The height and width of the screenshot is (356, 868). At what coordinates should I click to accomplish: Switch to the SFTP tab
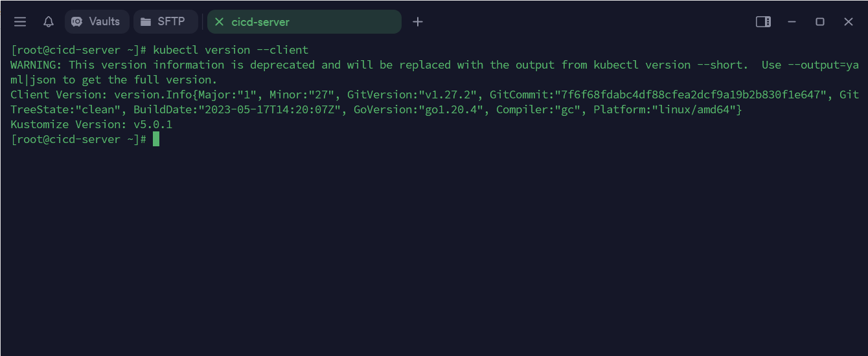165,21
